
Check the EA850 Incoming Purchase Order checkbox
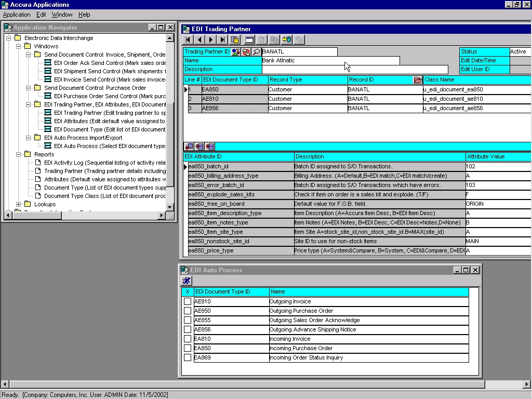click(x=188, y=348)
